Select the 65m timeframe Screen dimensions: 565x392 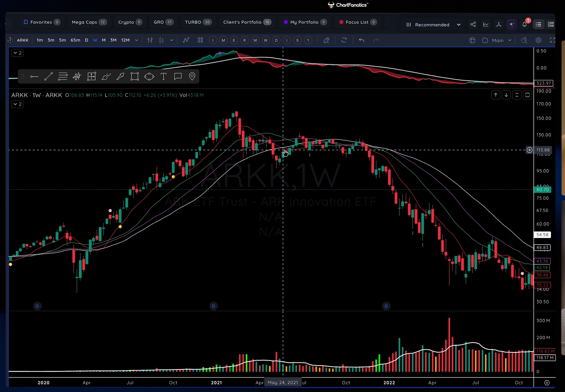point(75,40)
